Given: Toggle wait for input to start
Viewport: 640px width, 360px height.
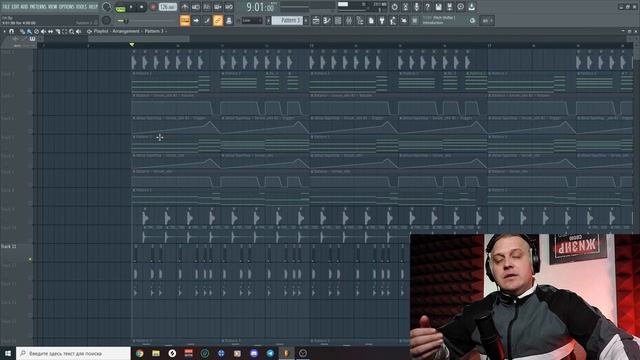Looking at the screenshot, I should [196, 7].
